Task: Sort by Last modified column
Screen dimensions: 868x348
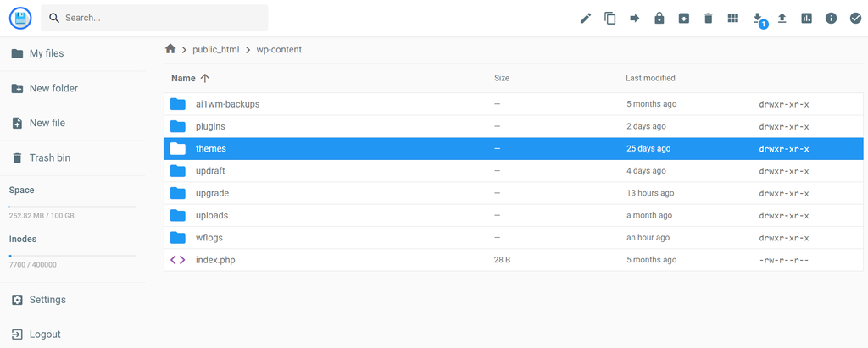Action: click(x=650, y=78)
